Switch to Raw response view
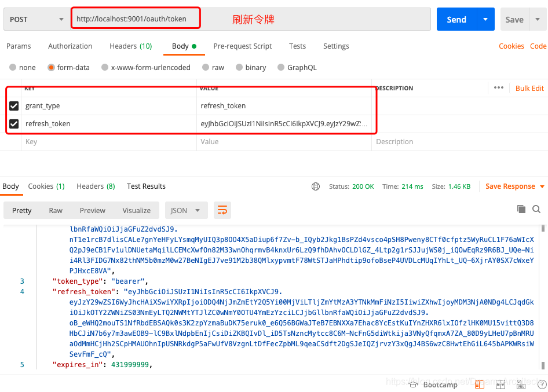The image size is (548, 392). tap(56, 210)
